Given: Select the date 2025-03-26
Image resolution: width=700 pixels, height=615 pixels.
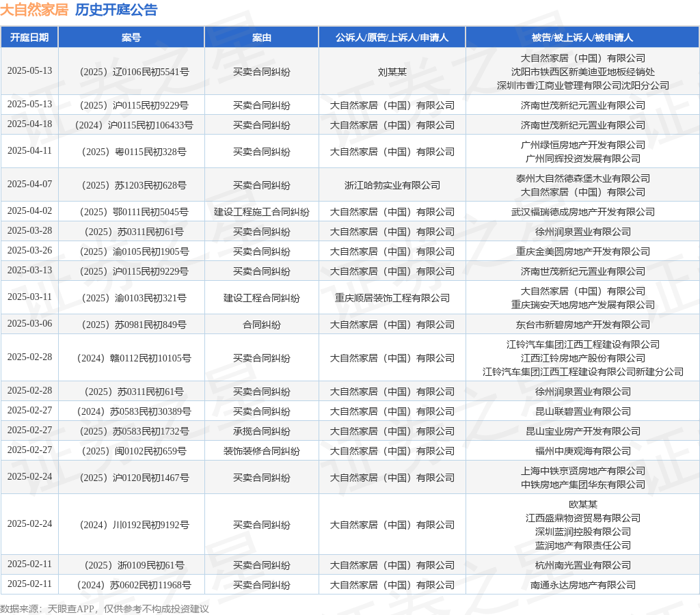Looking at the screenshot, I should click(29, 250).
